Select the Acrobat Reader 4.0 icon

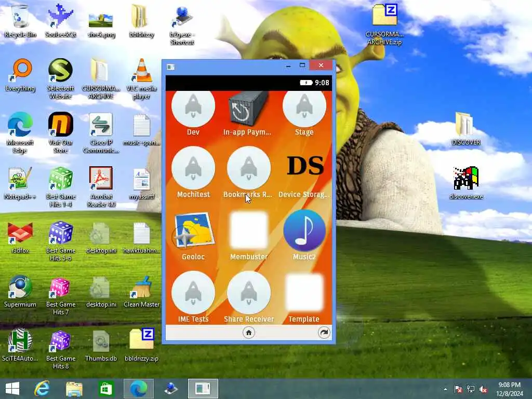(x=101, y=187)
